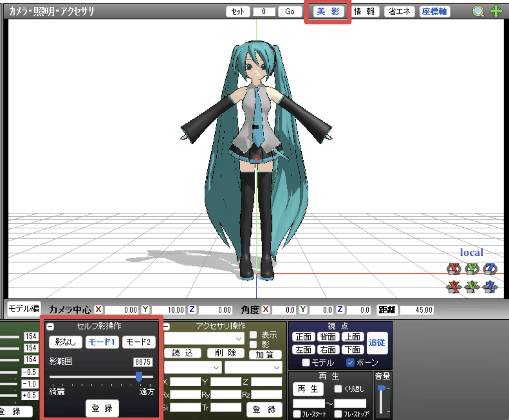Click the playback end frame field
Viewport: 509px width, 420px height.
pos(350,403)
